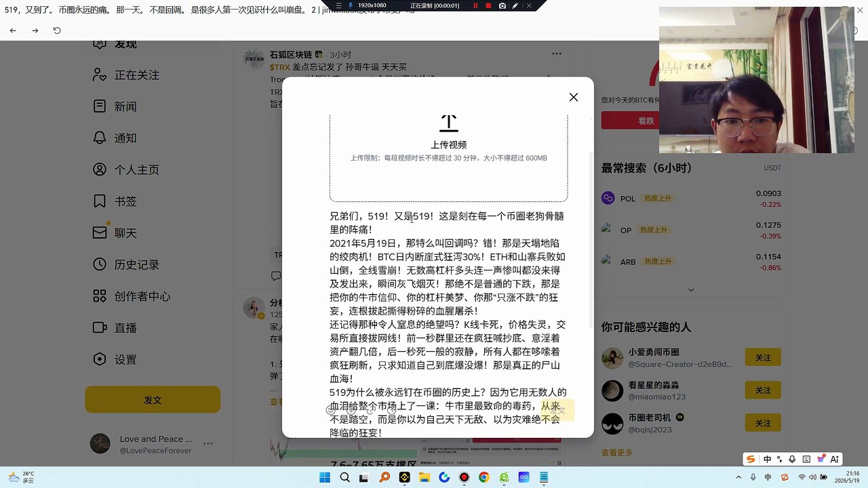
Task: Open the Binance app in the taskbar
Action: (x=404, y=478)
